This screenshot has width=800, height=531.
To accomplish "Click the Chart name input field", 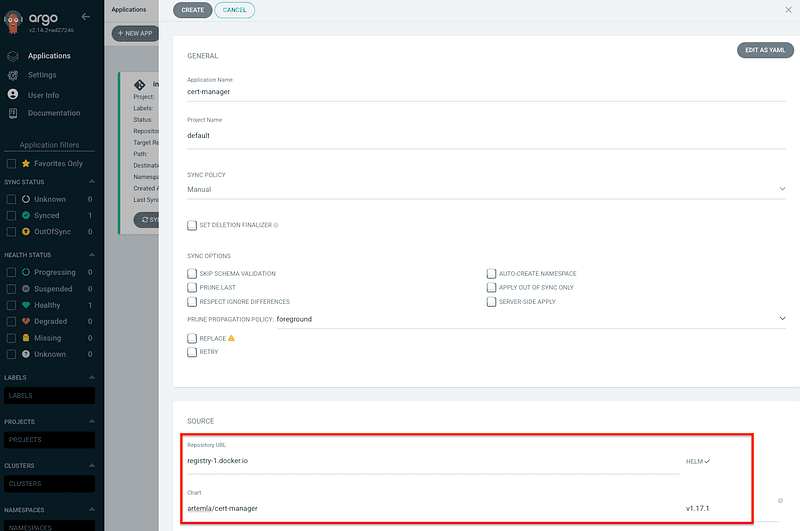I will click(433, 509).
